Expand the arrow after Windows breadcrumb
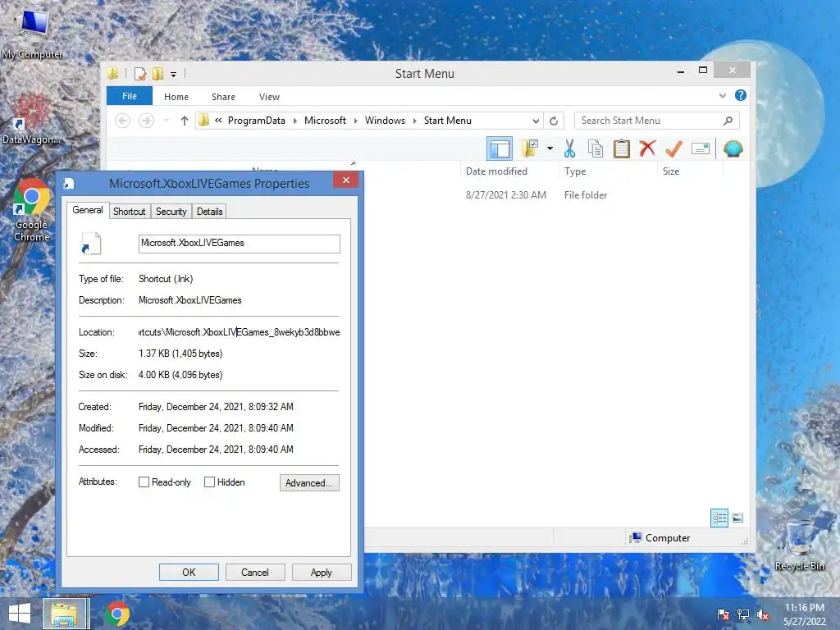The image size is (840, 630). click(x=414, y=121)
